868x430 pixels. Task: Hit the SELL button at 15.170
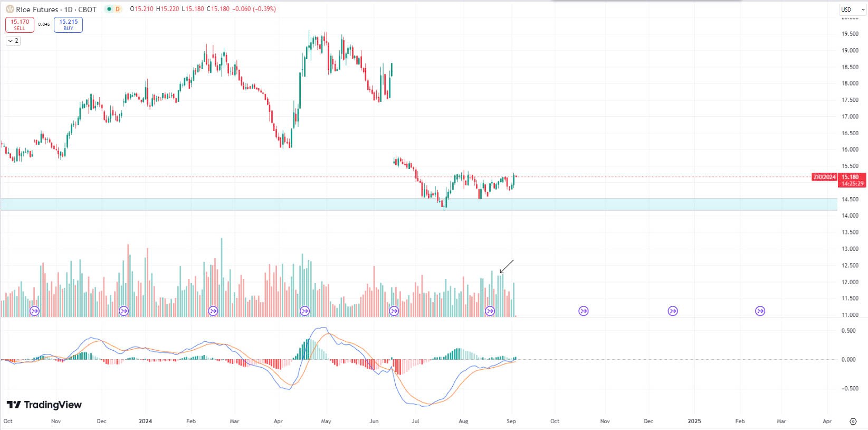click(20, 25)
